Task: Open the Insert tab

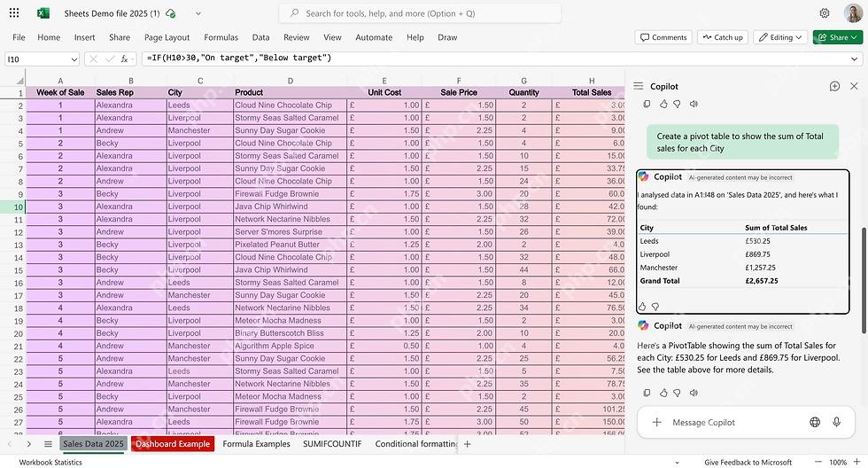Action: click(85, 37)
